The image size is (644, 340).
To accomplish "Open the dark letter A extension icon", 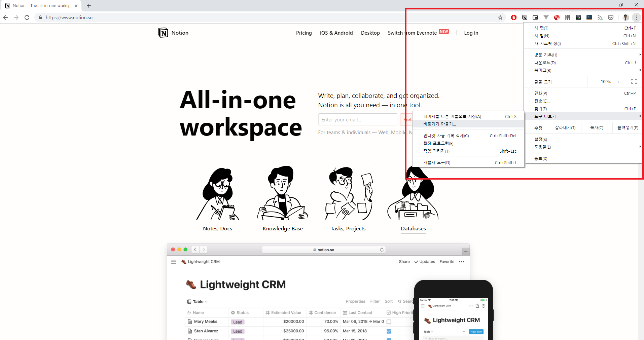I will 578,17.
